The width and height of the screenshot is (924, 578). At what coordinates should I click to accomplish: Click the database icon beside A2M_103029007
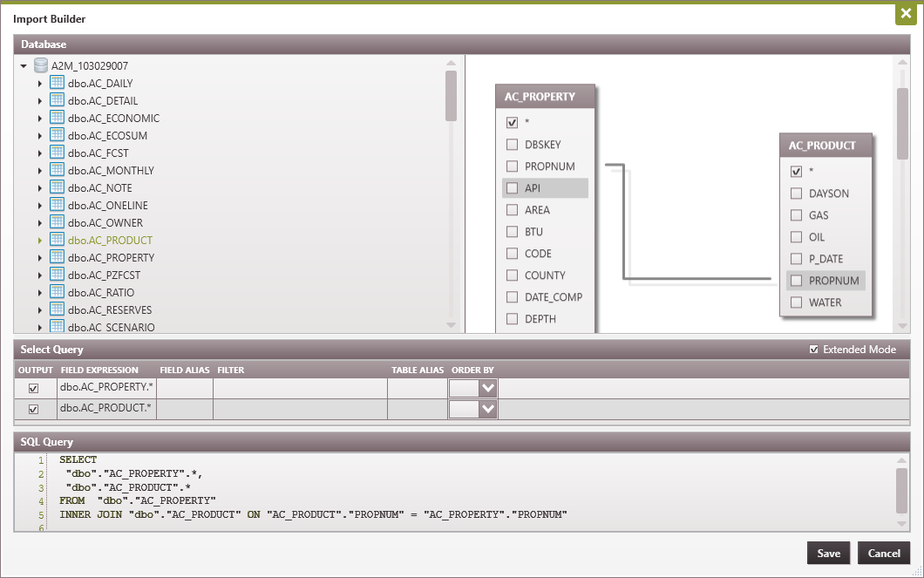click(x=40, y=65)
